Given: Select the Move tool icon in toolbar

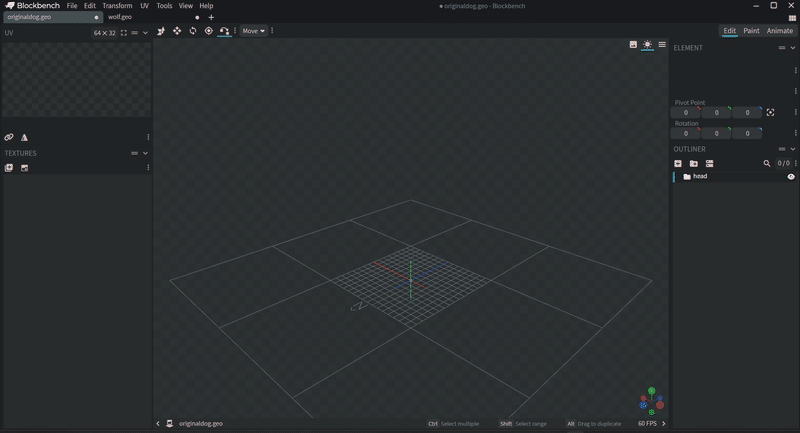Looking at the screenshot, I should click(177, 31).
